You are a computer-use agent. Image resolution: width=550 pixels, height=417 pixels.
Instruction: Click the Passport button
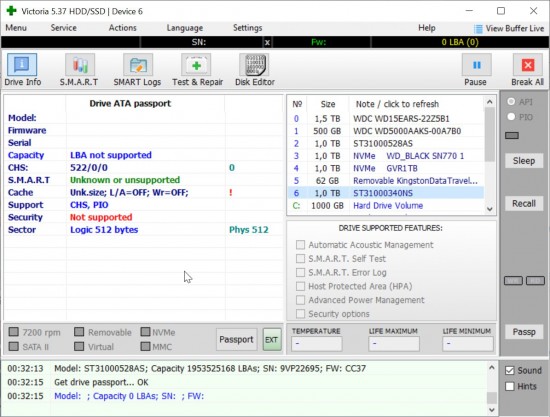pos(236,339)
